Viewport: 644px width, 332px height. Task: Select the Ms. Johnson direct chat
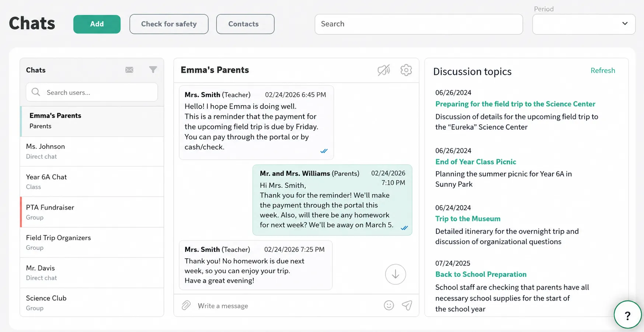(x=92, y=151)
